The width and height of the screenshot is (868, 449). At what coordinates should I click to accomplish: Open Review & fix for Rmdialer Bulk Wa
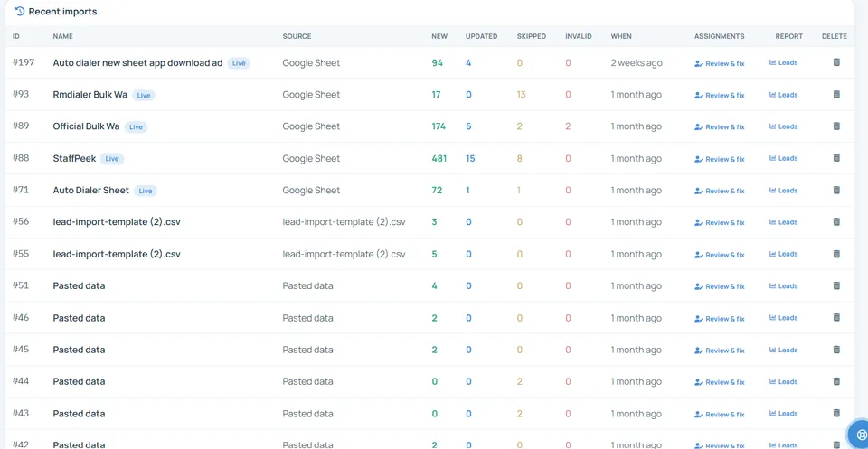pyautogui.click(x=720, y=95)
